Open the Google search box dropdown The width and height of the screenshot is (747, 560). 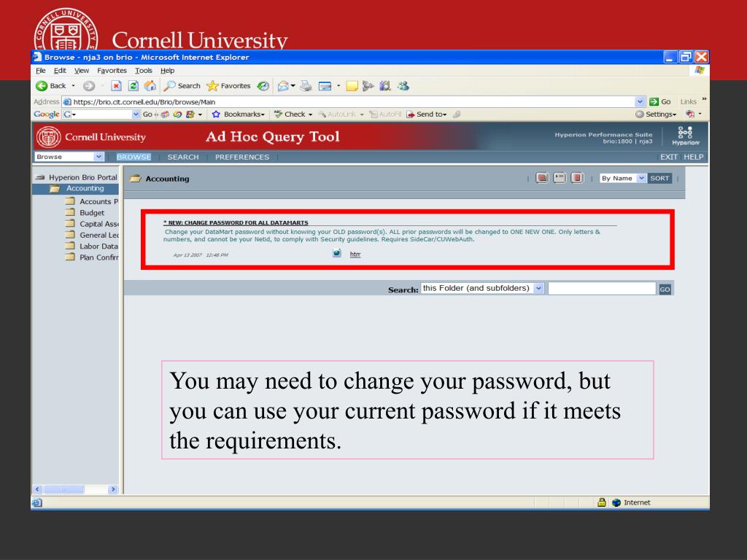(136, 114)
